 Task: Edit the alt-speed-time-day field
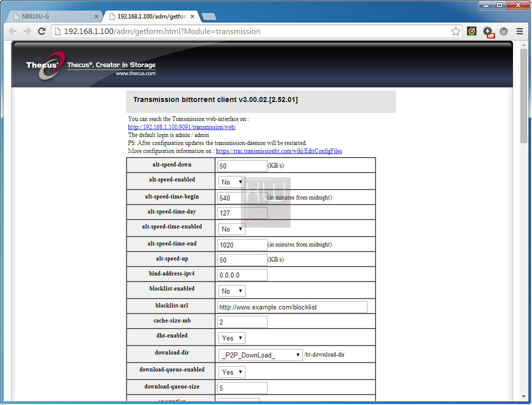(x=242, y=213)
